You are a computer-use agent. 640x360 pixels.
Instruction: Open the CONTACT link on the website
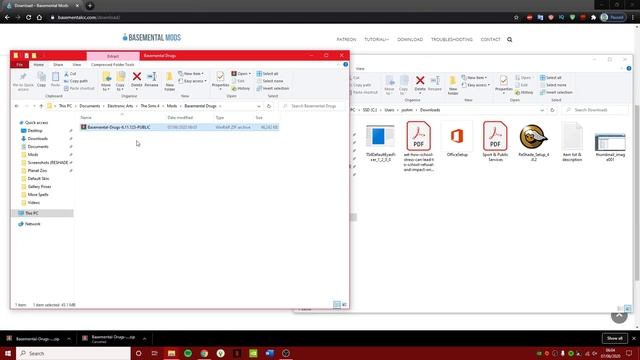point(490,40)
